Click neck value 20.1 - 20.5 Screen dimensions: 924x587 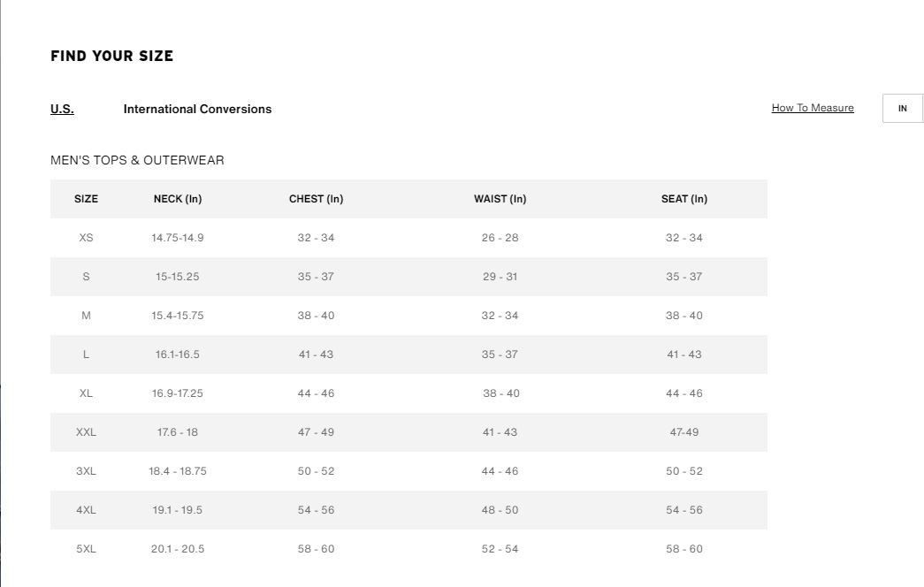point(178,549)
